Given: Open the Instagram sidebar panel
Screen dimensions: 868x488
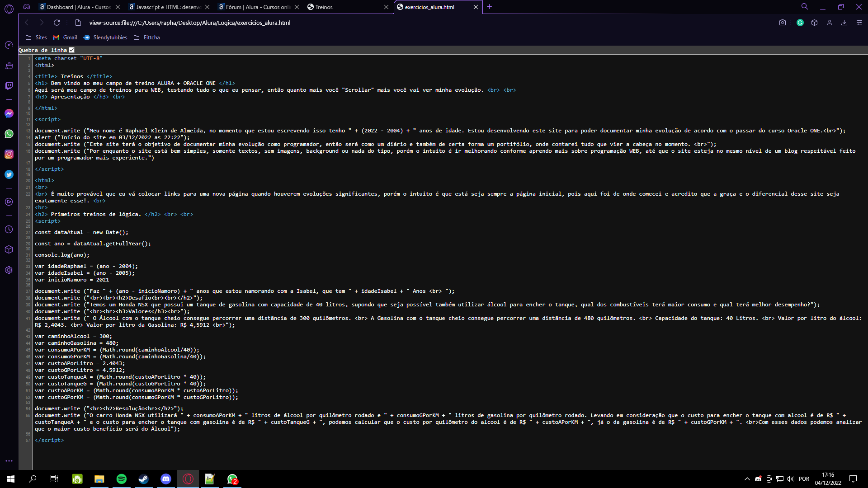Looking at the screenshot, I should click(9, 154).
